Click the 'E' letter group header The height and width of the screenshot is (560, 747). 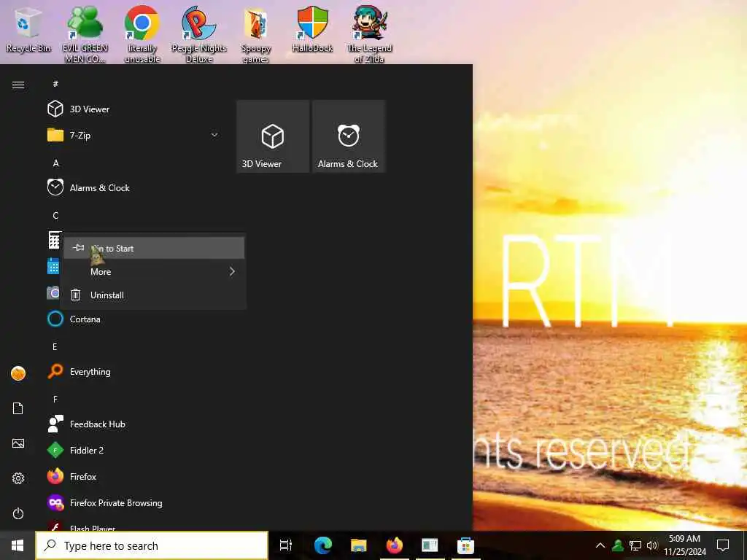55,346
